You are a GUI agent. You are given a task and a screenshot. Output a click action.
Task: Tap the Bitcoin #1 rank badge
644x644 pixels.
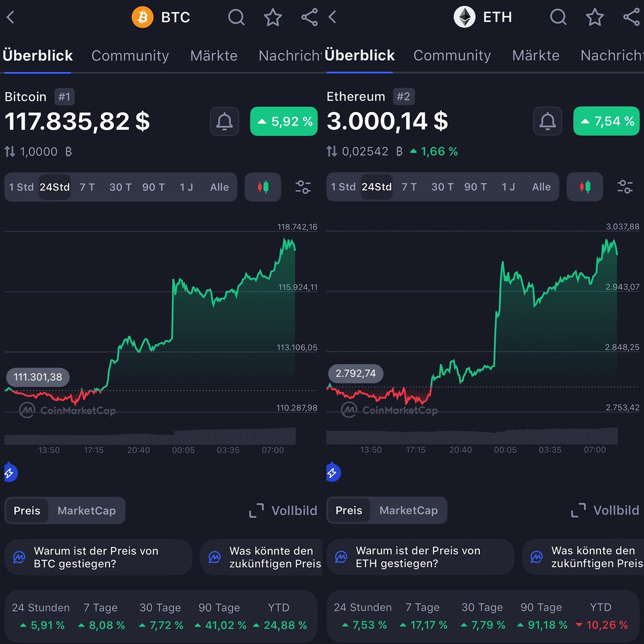pos(64,97)
